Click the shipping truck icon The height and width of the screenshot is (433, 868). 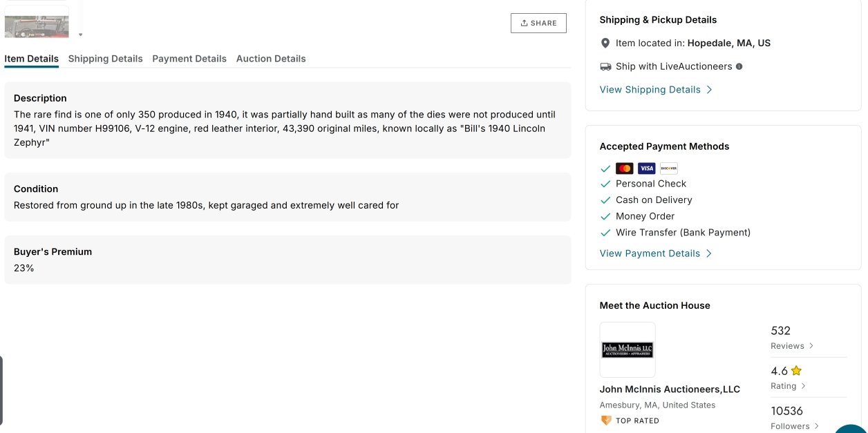coord(605,67)
